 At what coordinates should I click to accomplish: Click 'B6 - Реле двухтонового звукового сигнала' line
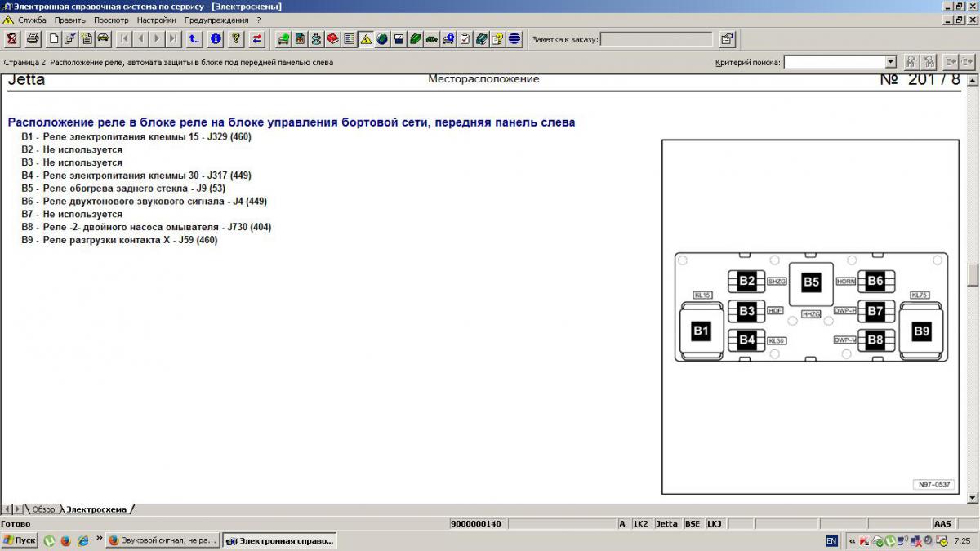tap(145, 201)
